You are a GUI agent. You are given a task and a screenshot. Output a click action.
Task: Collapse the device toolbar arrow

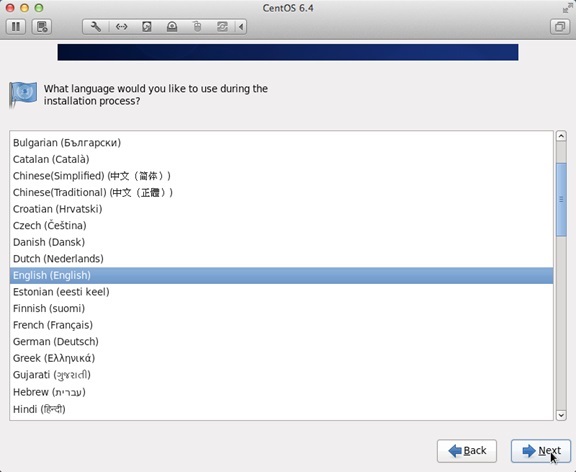pyautogui.click(x=241, y=27)
